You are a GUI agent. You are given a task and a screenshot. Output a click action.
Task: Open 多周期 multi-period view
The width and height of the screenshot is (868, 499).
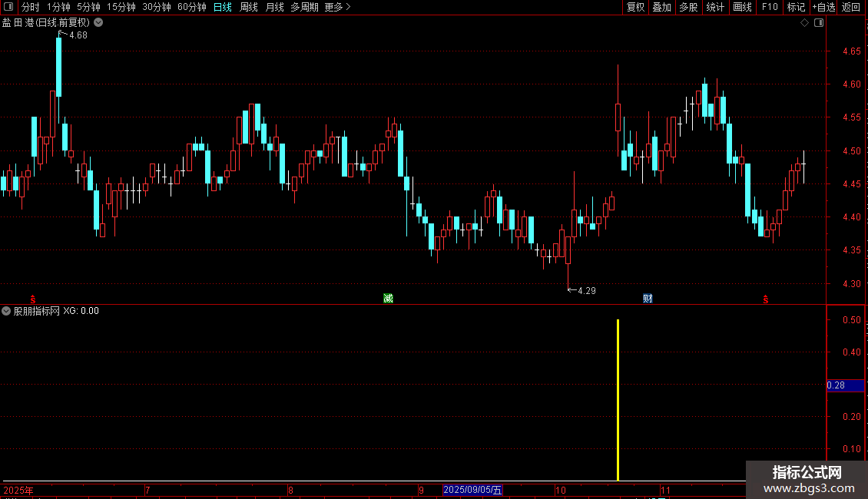(x=304, y=7)
